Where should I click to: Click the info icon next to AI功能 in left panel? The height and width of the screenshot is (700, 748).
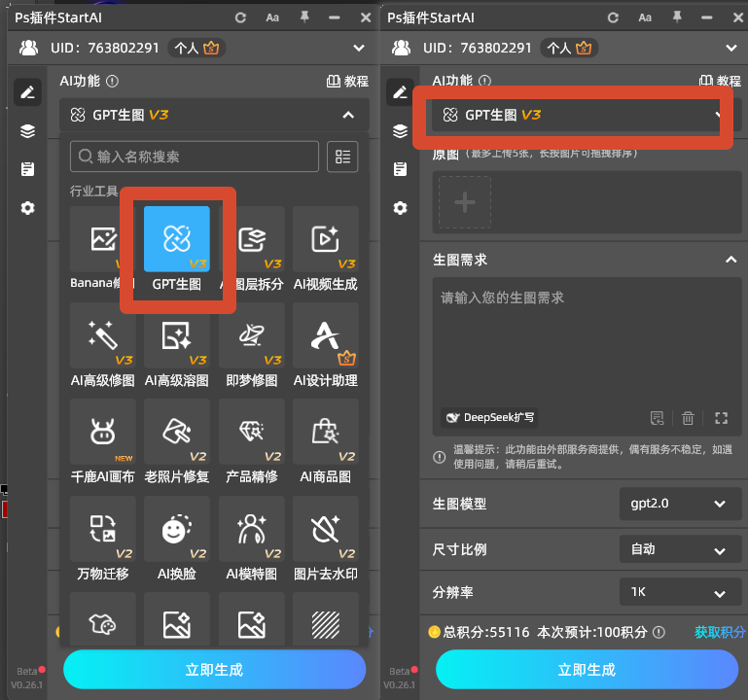112,81
